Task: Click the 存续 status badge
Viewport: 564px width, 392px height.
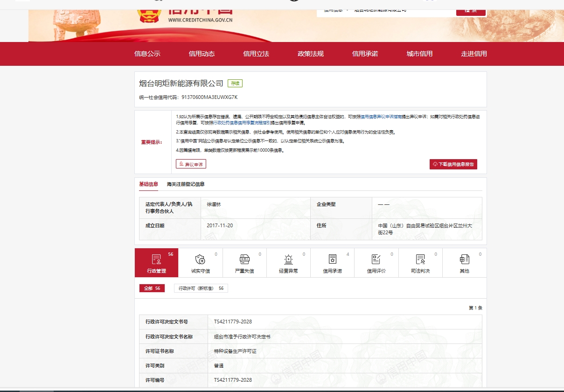Action: 235,84
